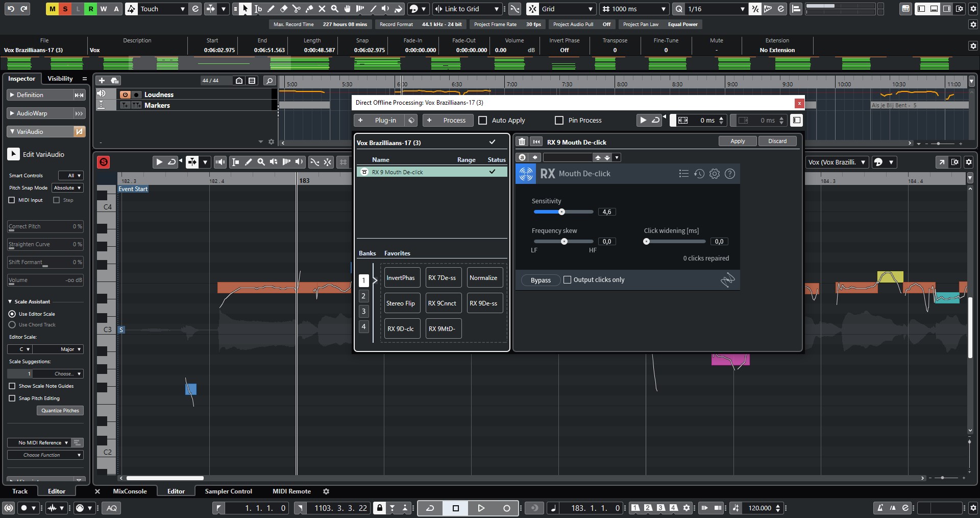The width and height of the screenshot is (980, 518).
Task: Adjust Frequency skew slider handle
Action: pos(564,242)
